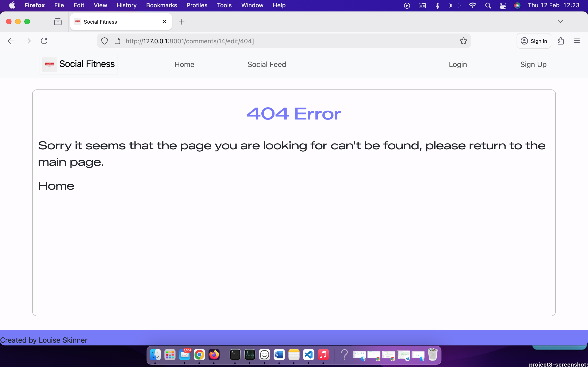
Task: Open Google Chrome from the dock
Action: click(x=199, y=355)
